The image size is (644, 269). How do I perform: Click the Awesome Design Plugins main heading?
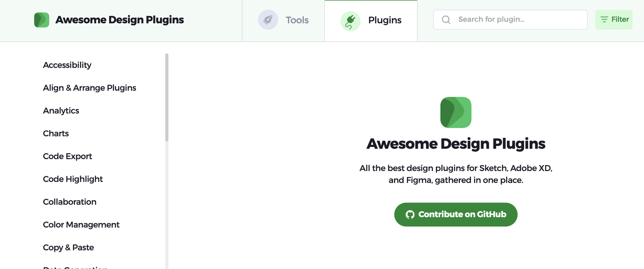(x=456, y=144)
